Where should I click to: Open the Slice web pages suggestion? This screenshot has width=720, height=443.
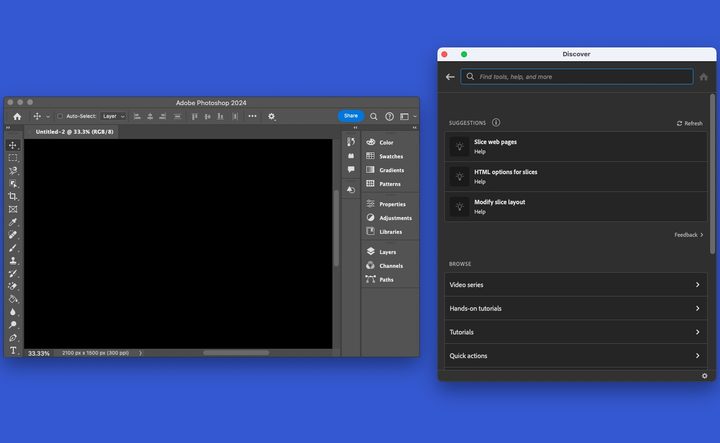pyautogui.click(x=575, y=146)
